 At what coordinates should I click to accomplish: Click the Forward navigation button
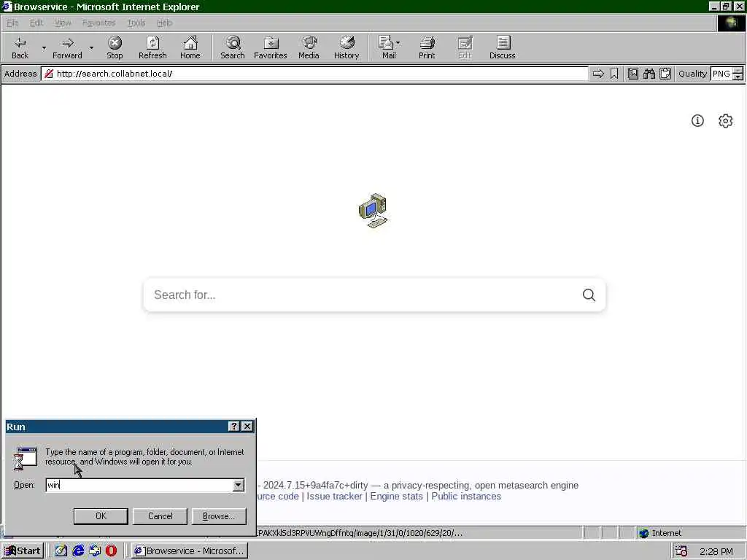click(67, 47)
